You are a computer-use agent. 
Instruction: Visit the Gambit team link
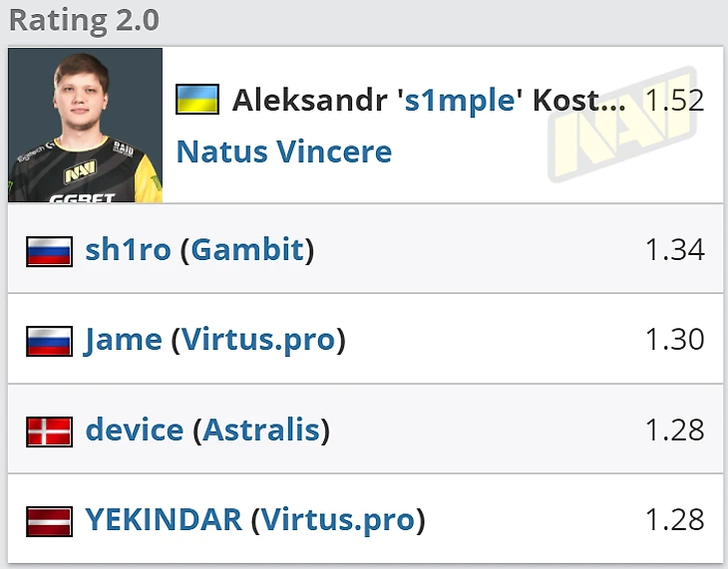246,249
